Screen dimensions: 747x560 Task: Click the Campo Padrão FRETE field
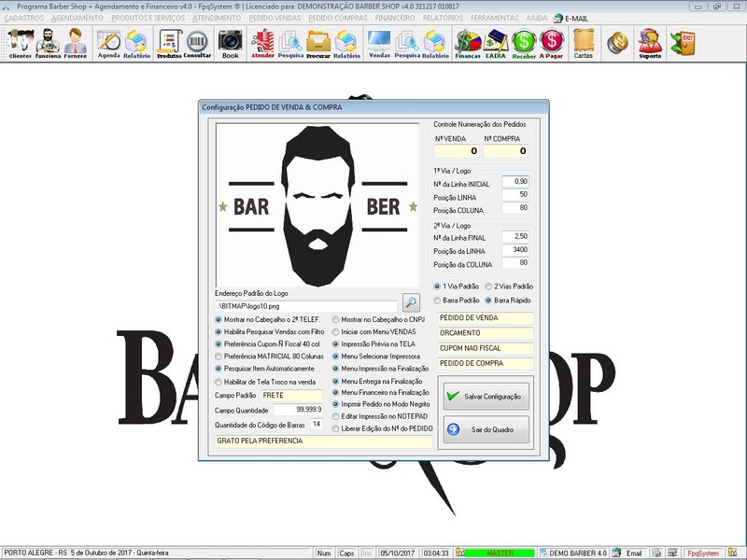294,396
